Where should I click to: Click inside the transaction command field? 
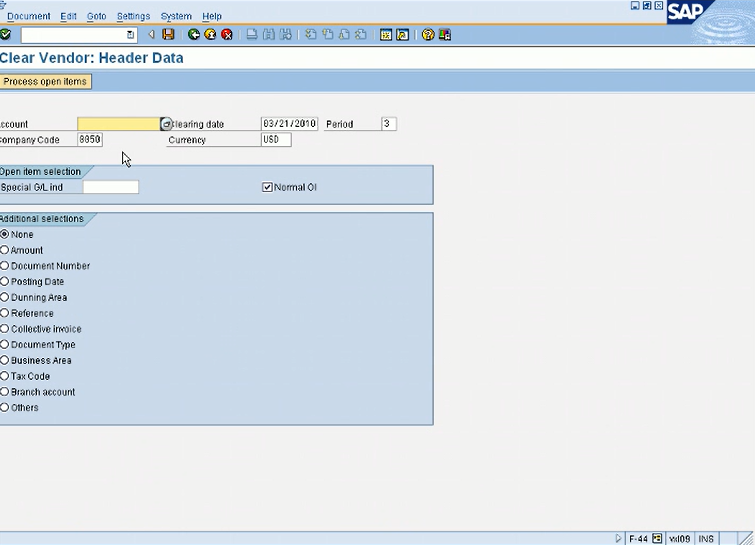(x=74, y=35)
